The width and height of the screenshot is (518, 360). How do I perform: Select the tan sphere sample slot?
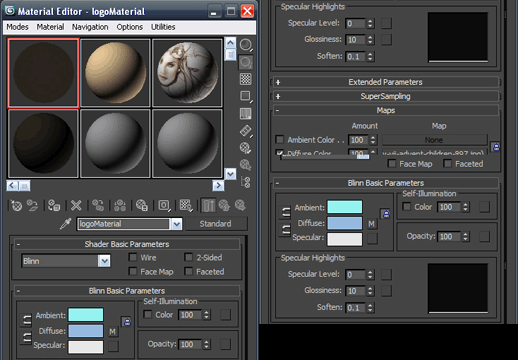(115, 73)
